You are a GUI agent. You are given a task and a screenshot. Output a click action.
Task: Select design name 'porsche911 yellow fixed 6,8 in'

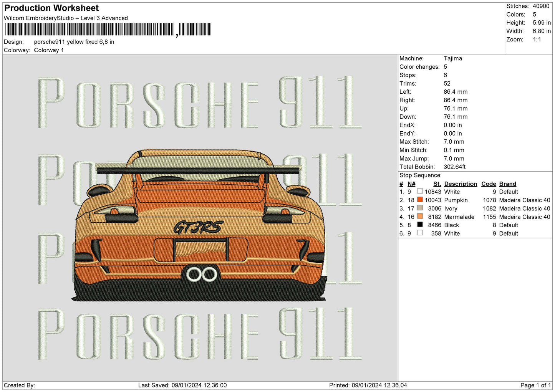[x=74, y=42]
